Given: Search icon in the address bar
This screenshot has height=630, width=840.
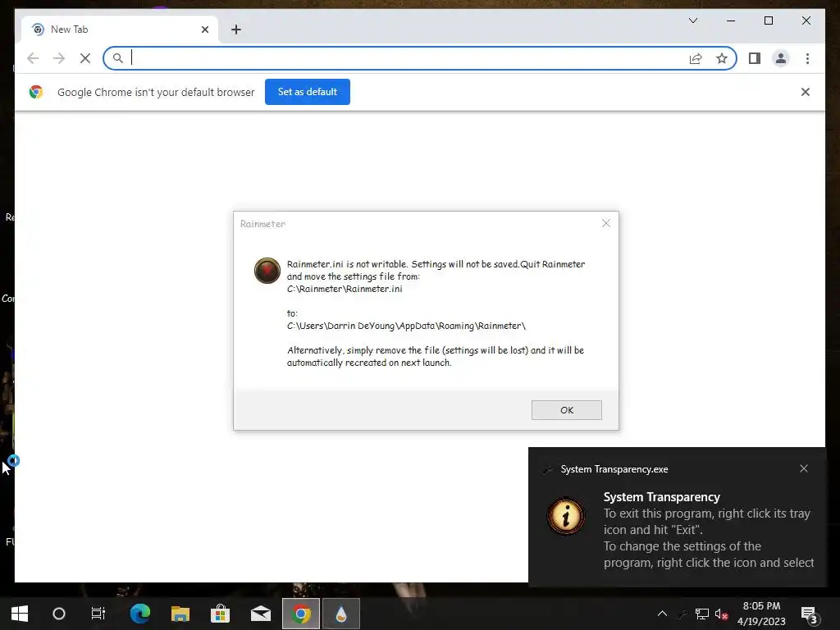Looking at the screenshot, I should pos(118,58).
